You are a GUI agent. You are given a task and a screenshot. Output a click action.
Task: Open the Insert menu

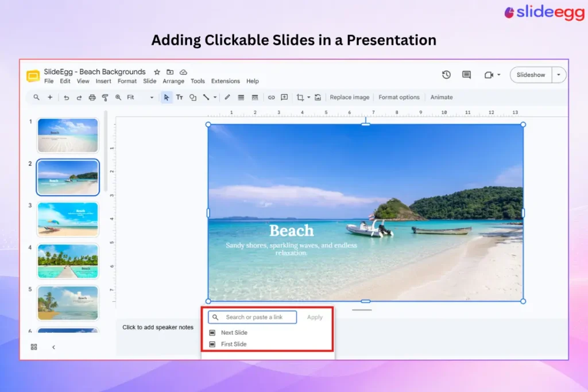pos(103,81)
